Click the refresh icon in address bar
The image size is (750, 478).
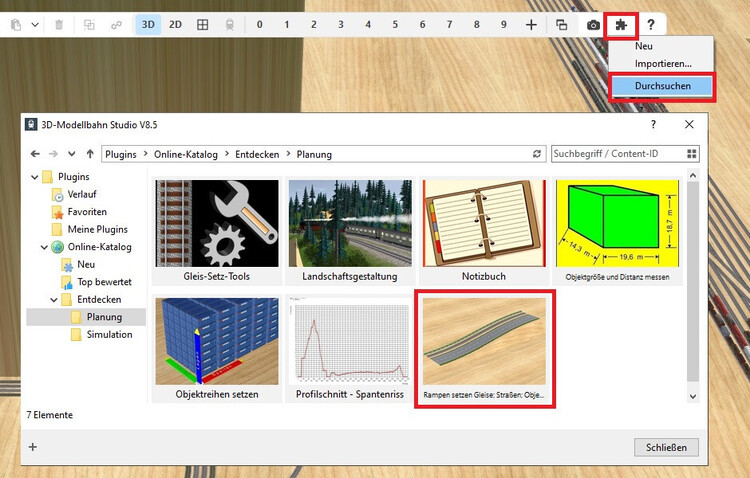click(537, 154)
